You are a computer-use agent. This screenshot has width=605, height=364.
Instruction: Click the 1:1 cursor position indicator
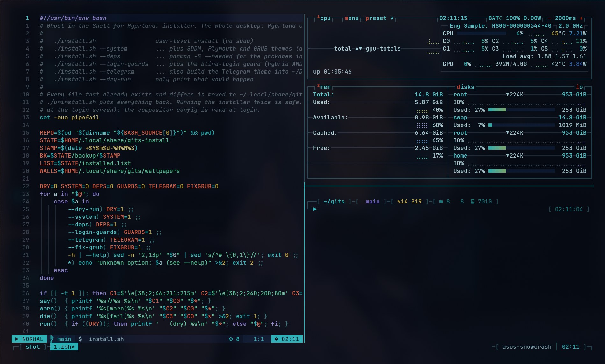click(259, 339)
